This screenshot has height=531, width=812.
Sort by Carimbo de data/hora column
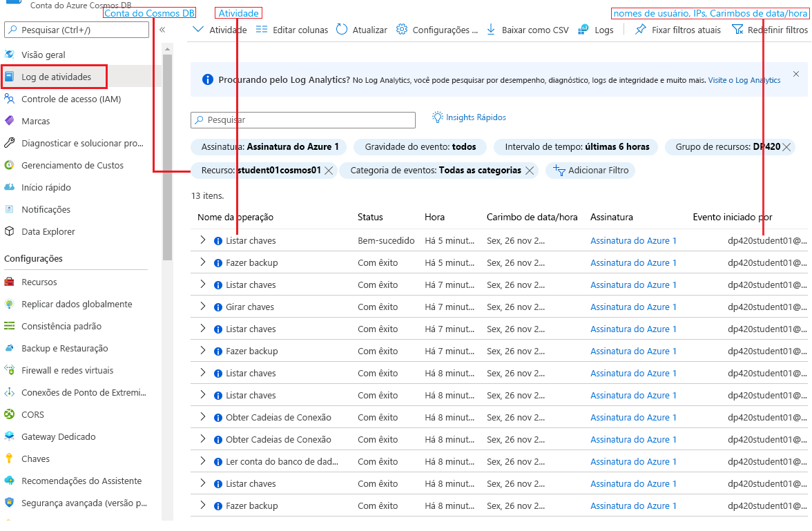[x=532, y=217]
